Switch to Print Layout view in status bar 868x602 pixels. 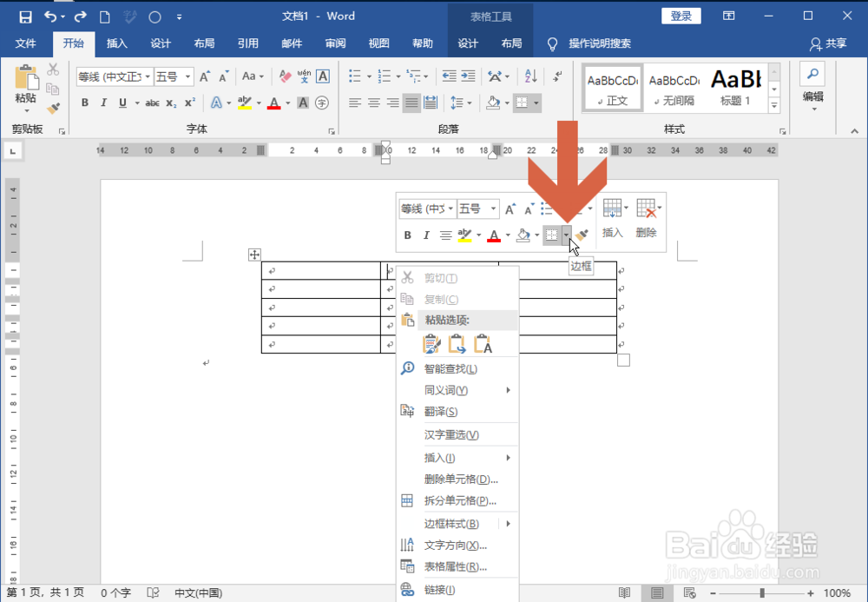[x=657, y=593]
